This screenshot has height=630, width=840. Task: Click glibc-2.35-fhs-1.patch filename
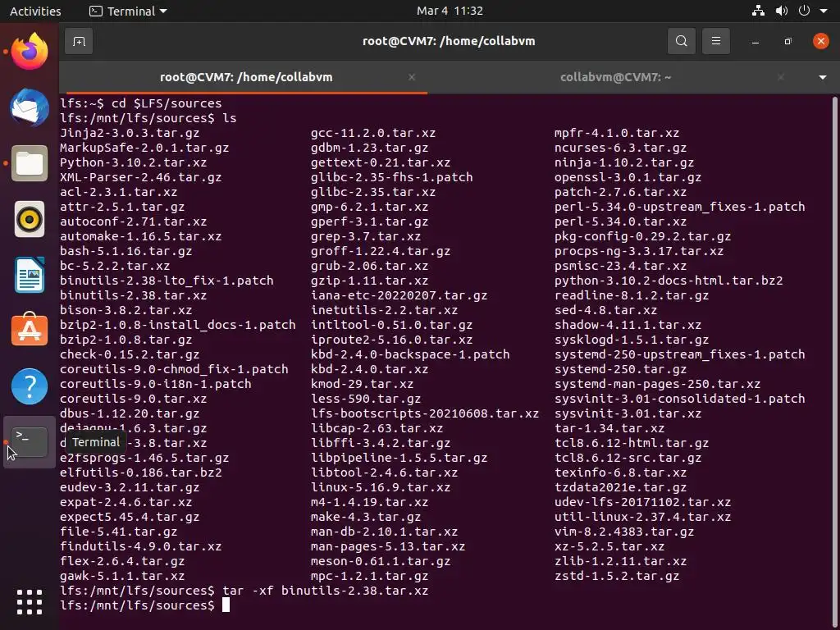tap(391, 177)
